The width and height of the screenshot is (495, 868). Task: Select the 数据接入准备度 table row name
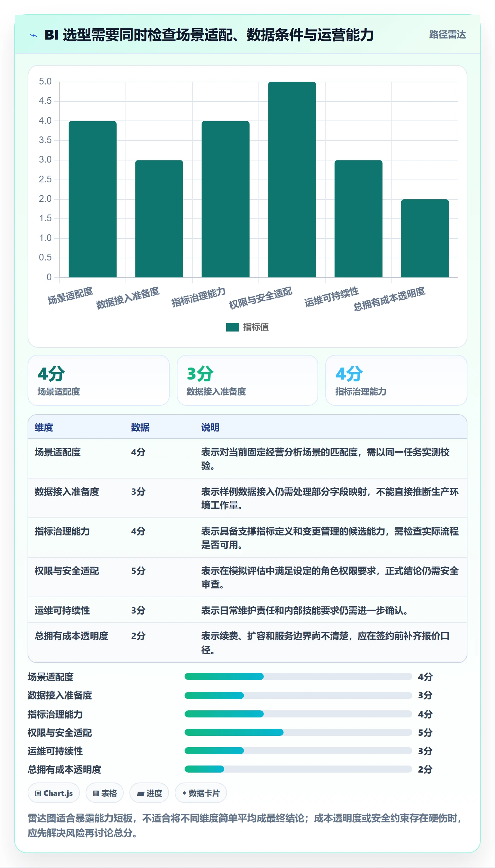pyautogui.click(x=67, y=492)
